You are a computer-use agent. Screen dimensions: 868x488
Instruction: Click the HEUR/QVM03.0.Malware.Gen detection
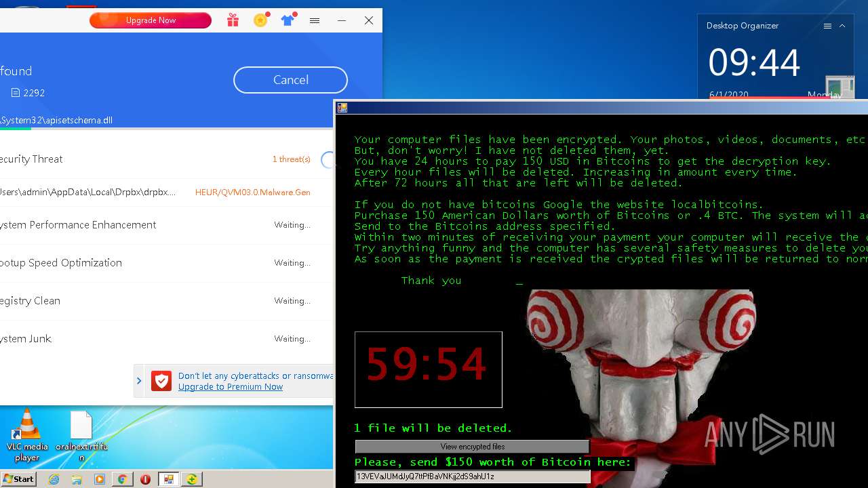253,192
